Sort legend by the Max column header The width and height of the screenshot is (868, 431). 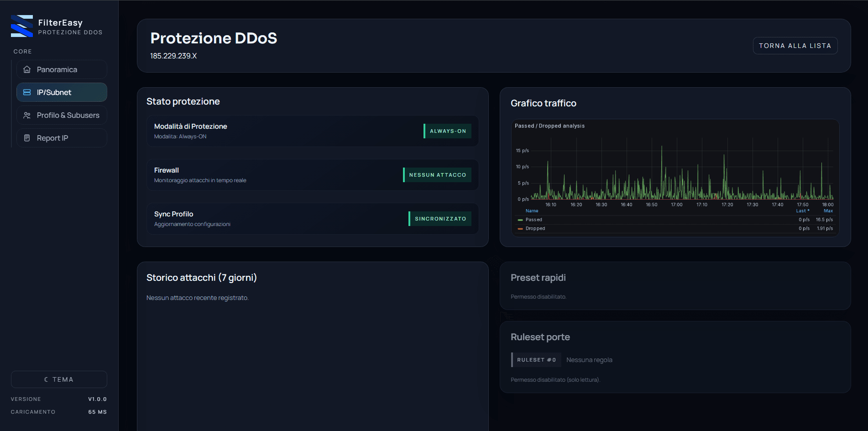tap(828, 211)
